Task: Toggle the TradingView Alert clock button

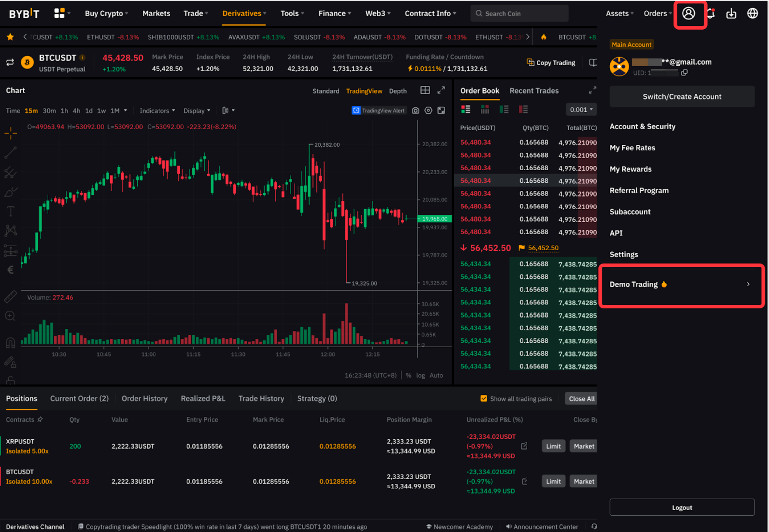Action: pos(356,110)
